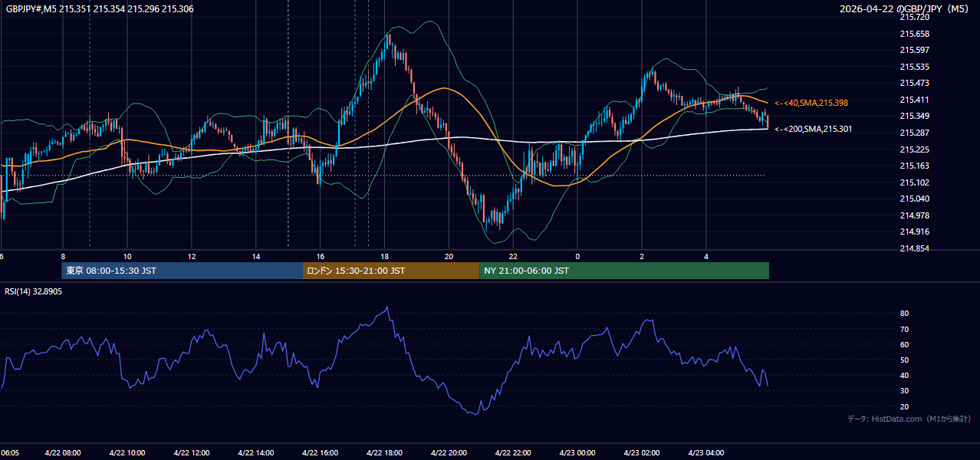Screen dimensions: 980x460
Task: Click hour label 16 under the price chart
Action: [321, 257]
